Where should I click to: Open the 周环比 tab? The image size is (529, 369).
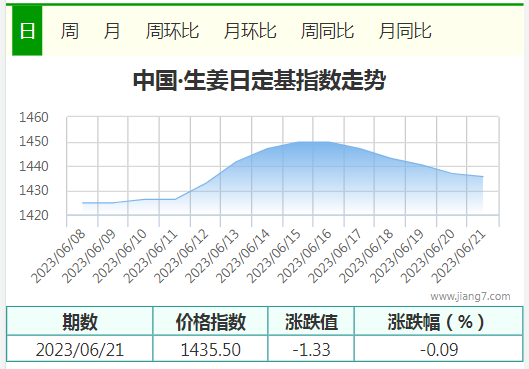point(172,31)
